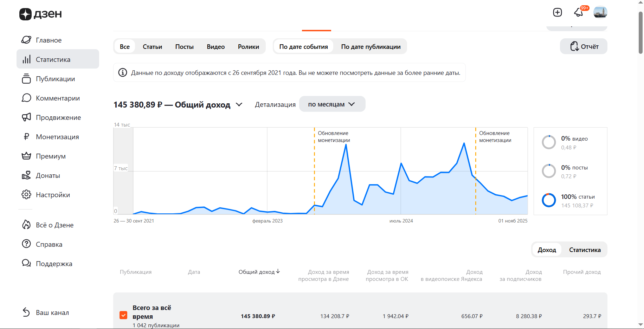Screen dimensions: 644x329
Task: Sort by the Общий доход column arrow
Action: (x=278, y=271)
